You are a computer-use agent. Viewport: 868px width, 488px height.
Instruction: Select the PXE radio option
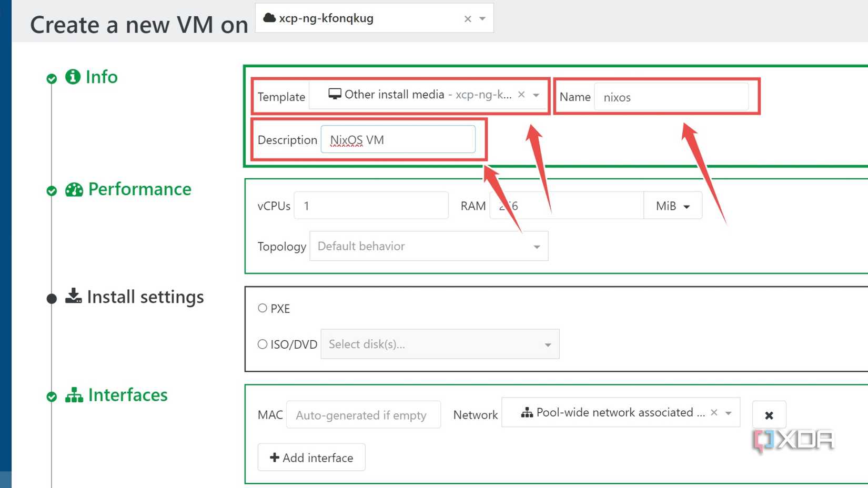point(263,308)
